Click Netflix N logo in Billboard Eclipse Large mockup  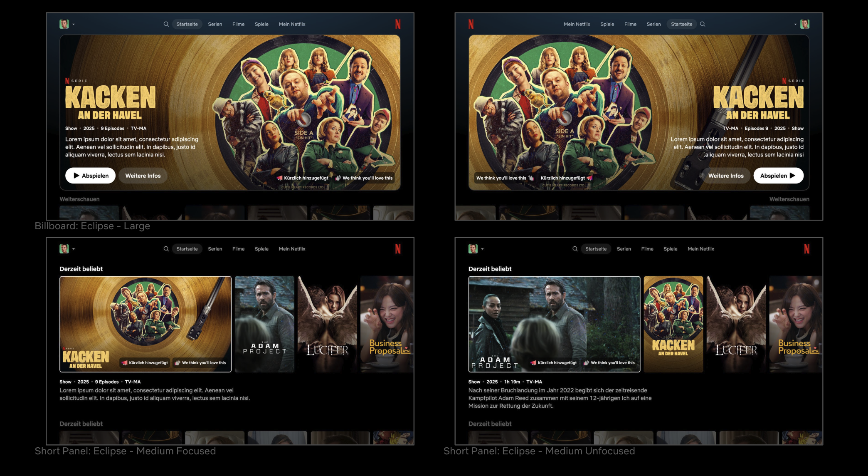click(398, 24)
